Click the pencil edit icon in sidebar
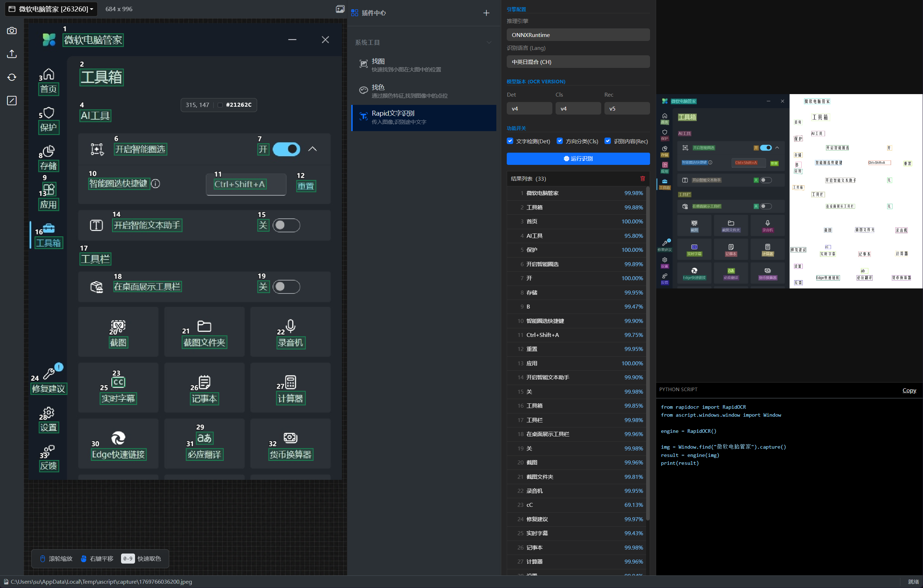Image resolution: width=923 pixels, height=588 pixels. point(12,101)
